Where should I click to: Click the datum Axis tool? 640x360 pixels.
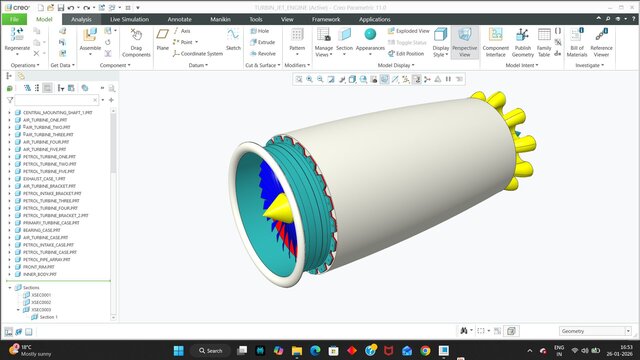(182, 31)
